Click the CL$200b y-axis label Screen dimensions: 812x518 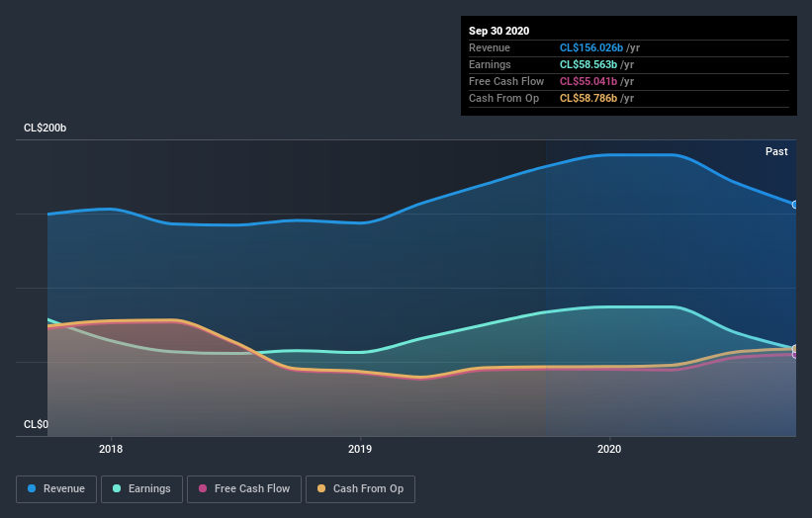pos(45,128)
